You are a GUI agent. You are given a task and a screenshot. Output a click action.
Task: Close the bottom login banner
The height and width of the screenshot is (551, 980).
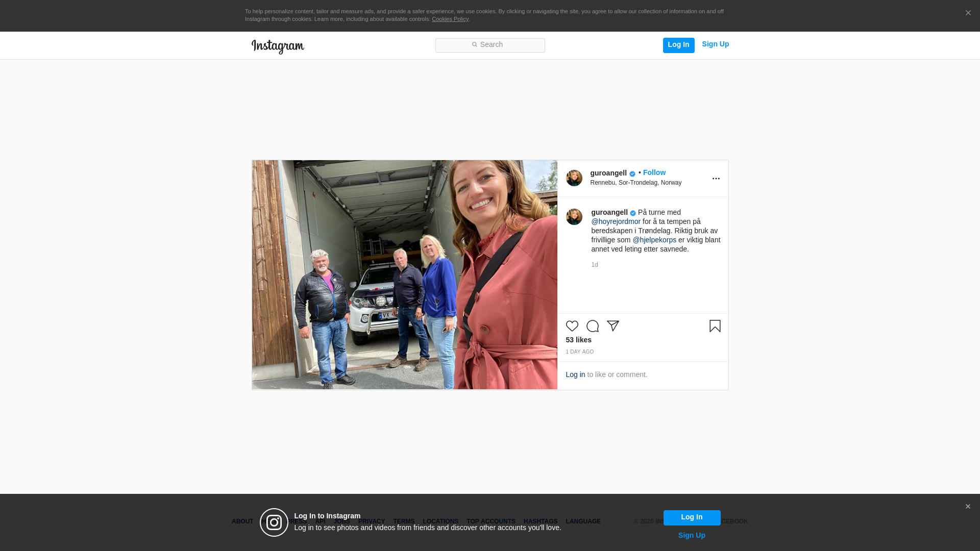click(968, 507)
